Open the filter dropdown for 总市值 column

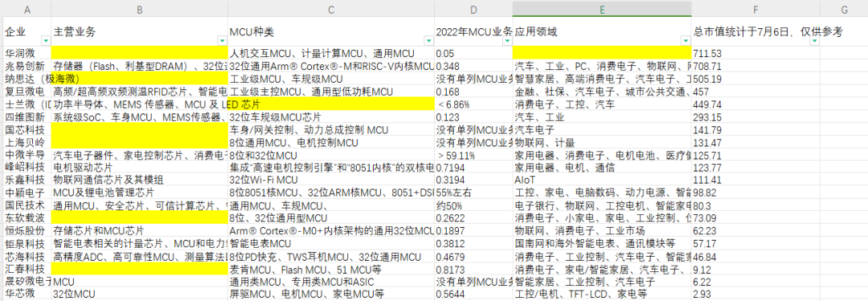[x=814, y=41]
